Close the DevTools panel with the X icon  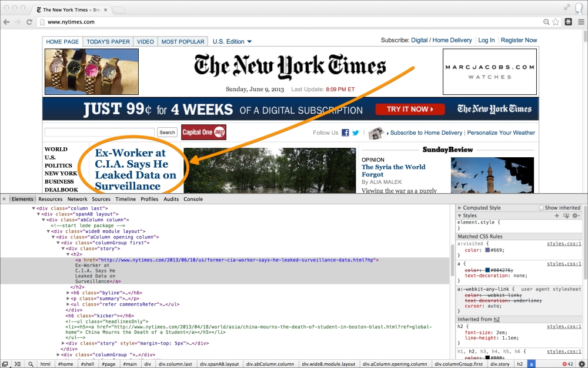click(4, 199)
